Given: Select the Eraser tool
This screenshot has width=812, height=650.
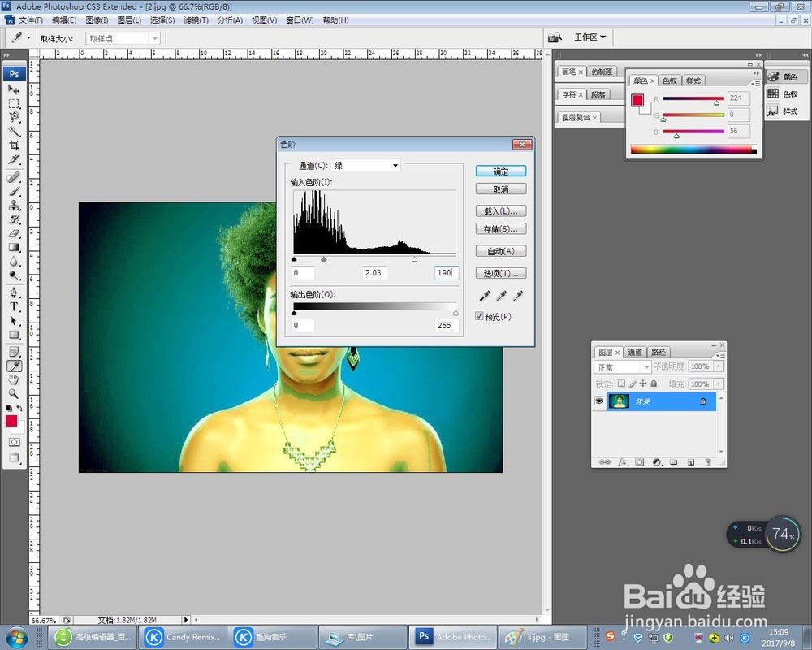Looking at the screenshot, I should 14,233.
